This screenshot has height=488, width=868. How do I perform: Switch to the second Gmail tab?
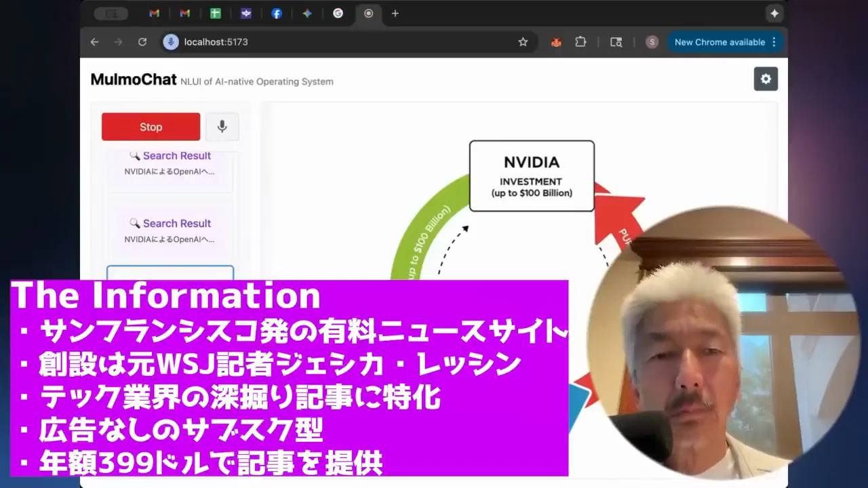[184, 14]
